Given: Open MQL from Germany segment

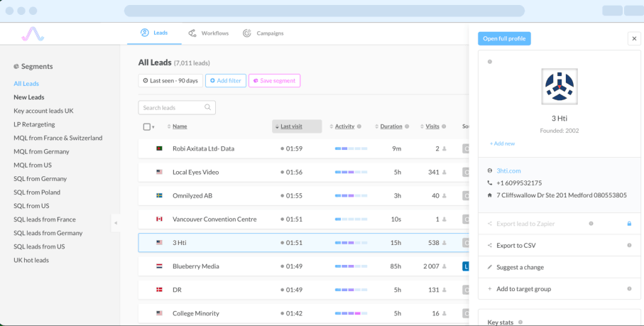Looking at the screenshot, I should coord(41,151).
